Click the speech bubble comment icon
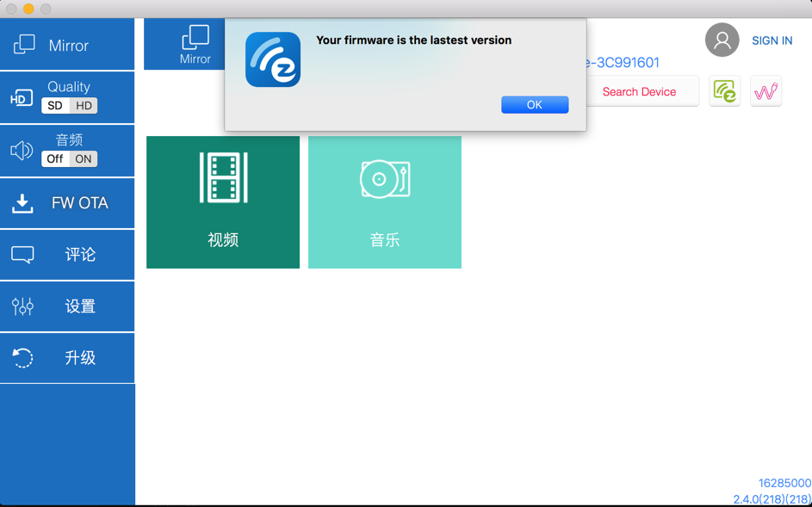The height and width of the screenshot is (507, 812). click(x=22, y=255)
